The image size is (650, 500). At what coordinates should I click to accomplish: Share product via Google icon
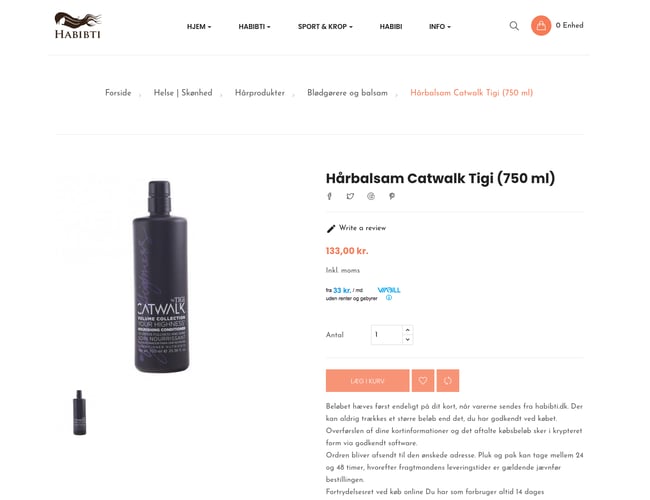[371, 196]
